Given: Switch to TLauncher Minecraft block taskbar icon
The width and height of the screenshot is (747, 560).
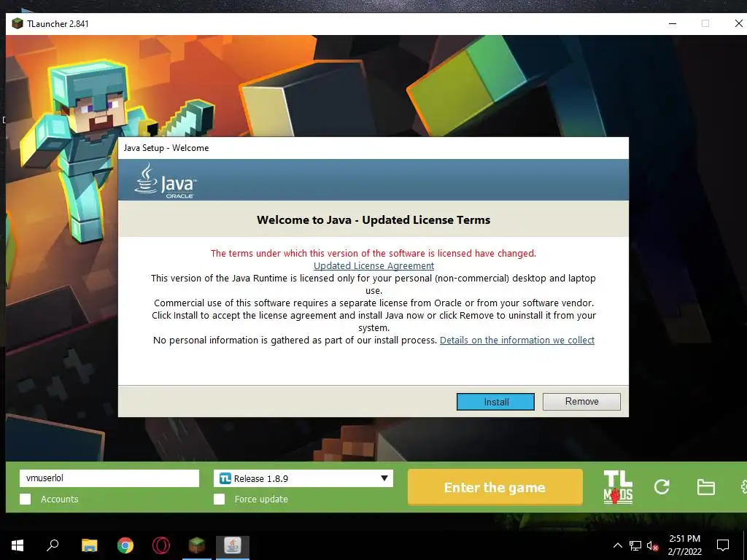Looking at the screenshot, I should click(197, 545).
